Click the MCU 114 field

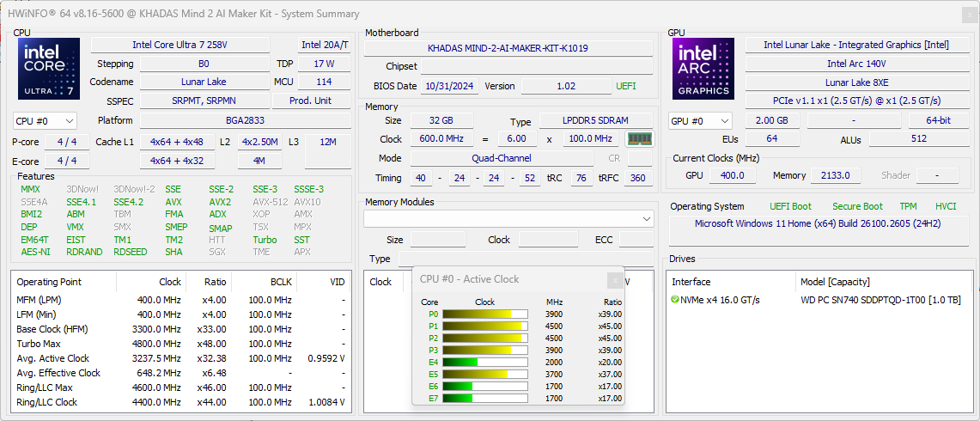click(x=325, y=82)
